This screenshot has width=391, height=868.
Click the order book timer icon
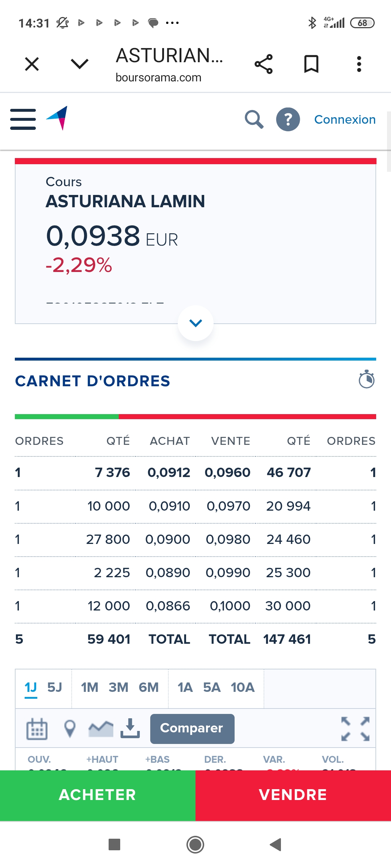point(366,379)
